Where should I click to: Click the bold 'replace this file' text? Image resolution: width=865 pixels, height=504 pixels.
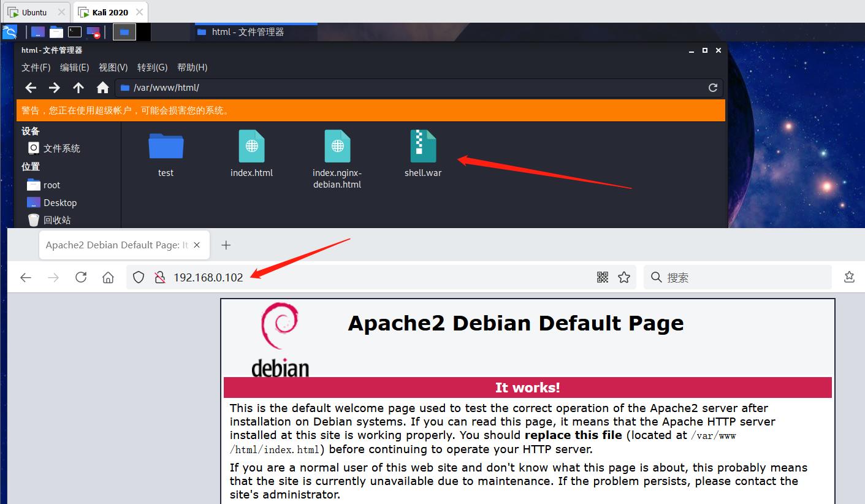(574, 435)
